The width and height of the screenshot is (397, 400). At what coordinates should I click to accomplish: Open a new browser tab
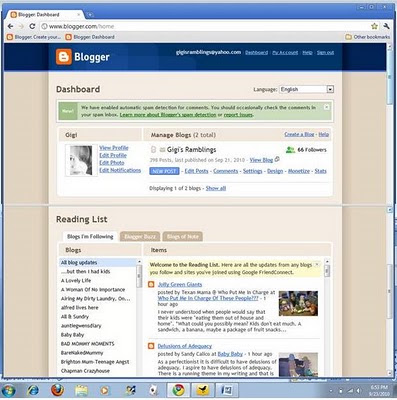coord(90,15)
